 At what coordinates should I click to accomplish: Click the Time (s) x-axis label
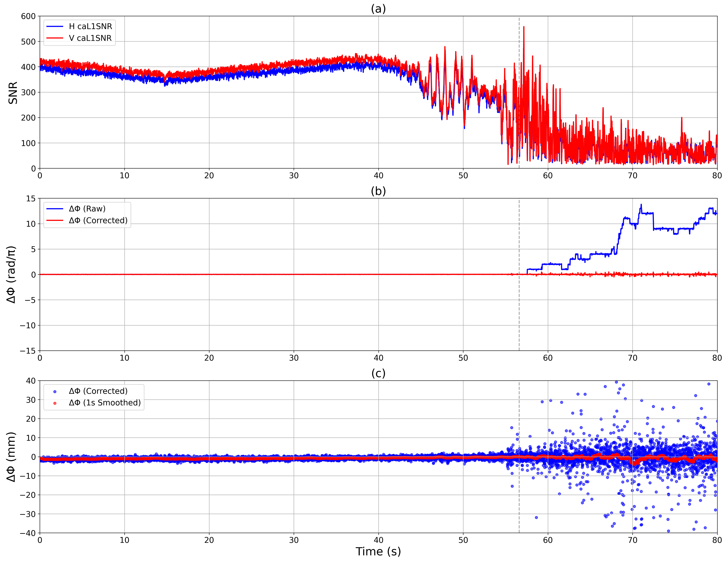pos(378,551)
